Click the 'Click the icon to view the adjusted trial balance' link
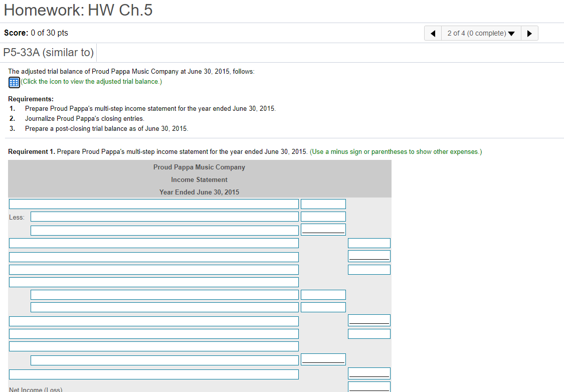This screenshot has height=392, width=564. pyautogui.click(x=91, y=82)
